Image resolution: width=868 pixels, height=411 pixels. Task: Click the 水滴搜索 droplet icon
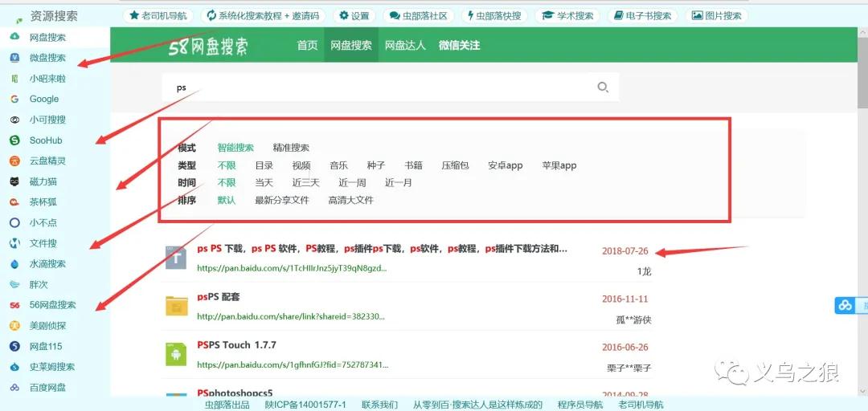[x=14, y=264]
